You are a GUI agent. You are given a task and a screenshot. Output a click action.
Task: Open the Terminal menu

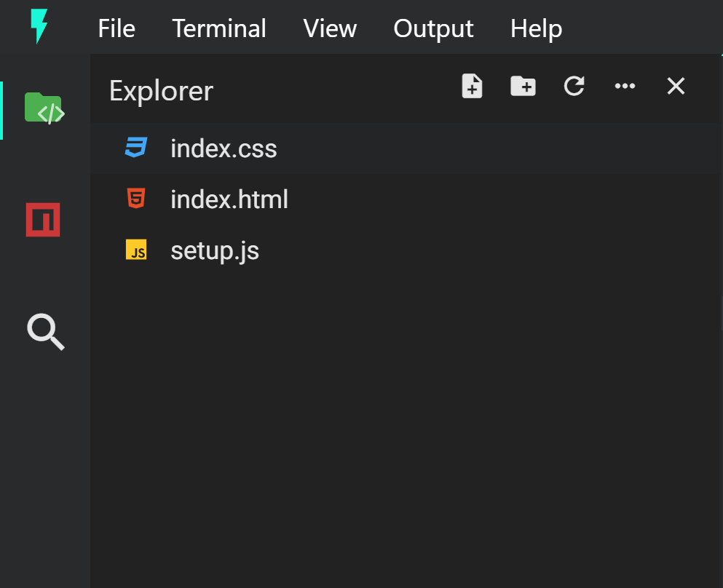coord(219,28)
